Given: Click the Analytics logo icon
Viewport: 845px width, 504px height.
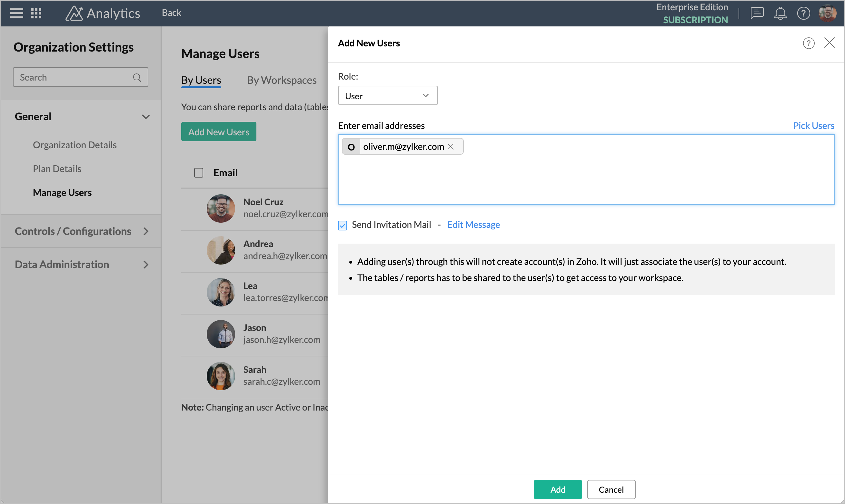Looking at the screenshot, I should tap(74, 13).
